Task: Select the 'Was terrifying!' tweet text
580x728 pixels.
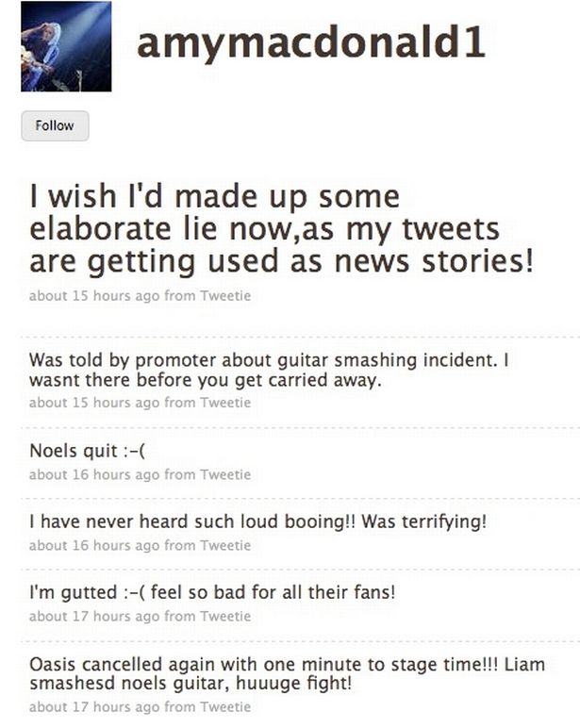Action: pyautogui.click(x=257, y=521)
